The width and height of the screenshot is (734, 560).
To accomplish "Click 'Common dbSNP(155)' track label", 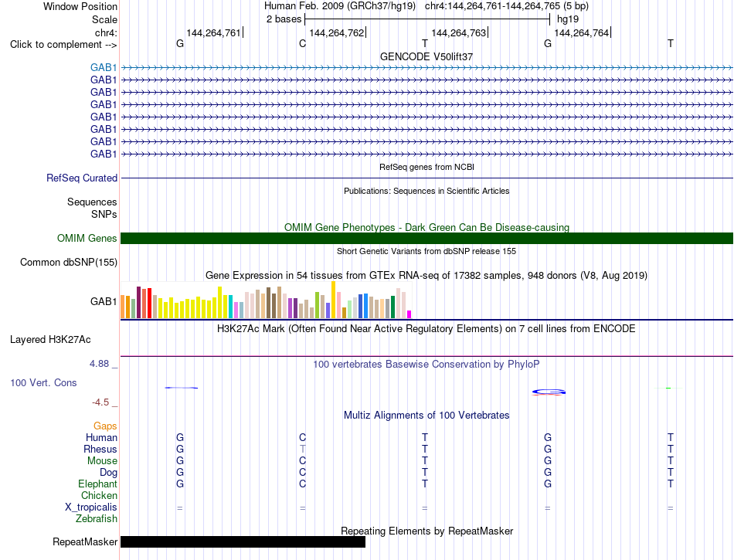I will coord(69,262).
